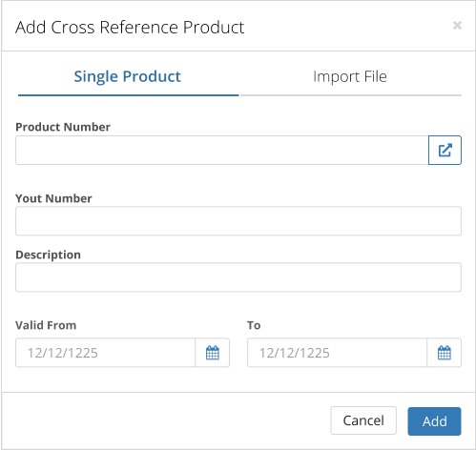Close the Add Cross Reference Product dialog
The width and height of the screenshot is (476, 450).
click(x=457, y=25)
